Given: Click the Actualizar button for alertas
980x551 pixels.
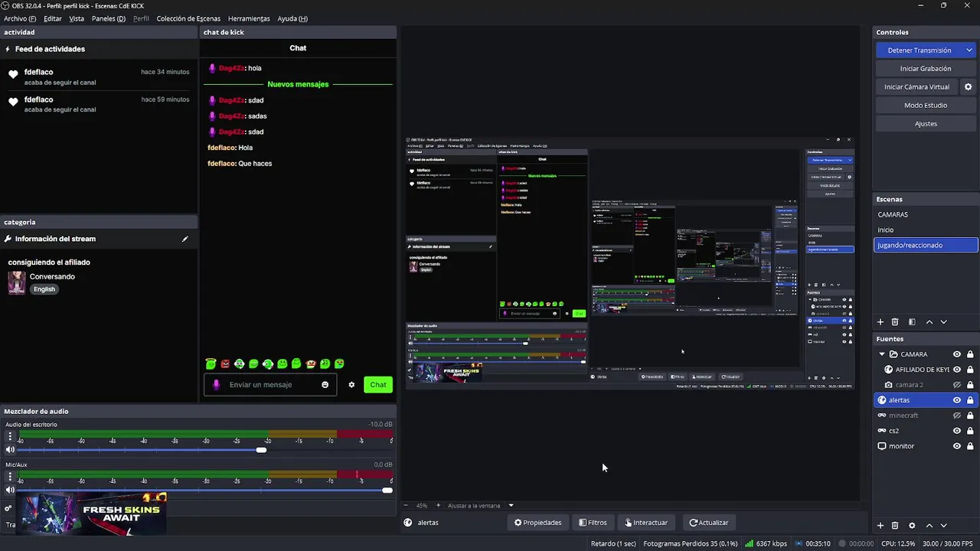Looking at the screenshot, I should 709,523.
